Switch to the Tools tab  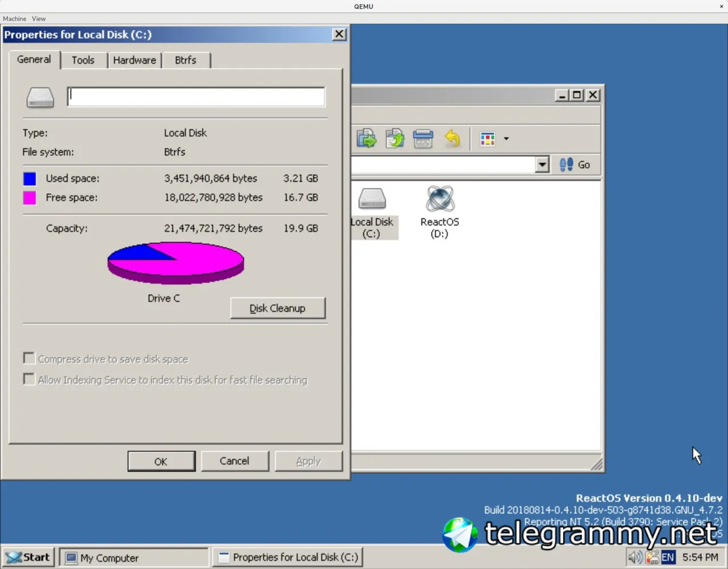[83, 60]
